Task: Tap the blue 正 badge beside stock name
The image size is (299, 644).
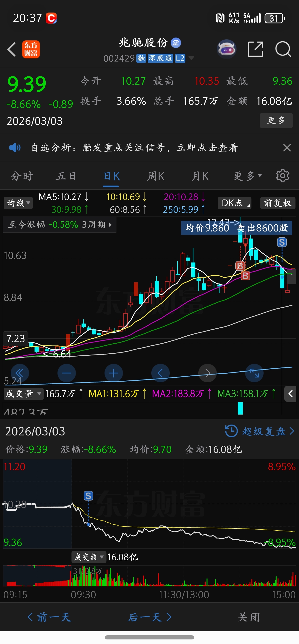Action: (176, 43)
